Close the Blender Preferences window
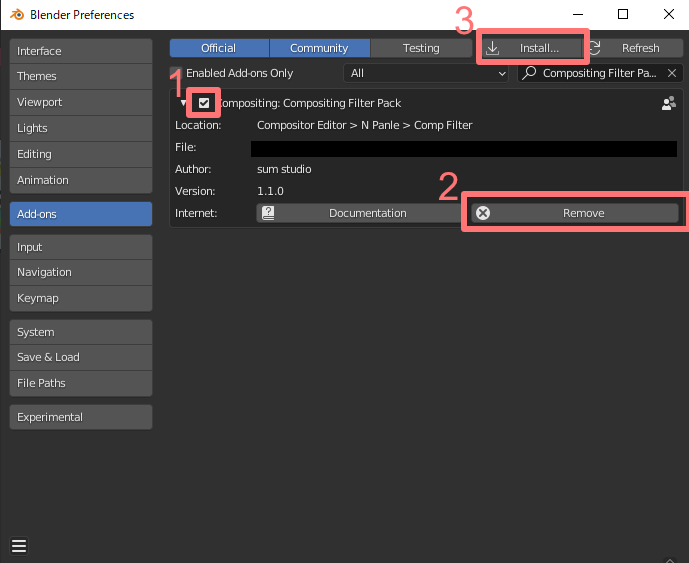689x563 pixels. 669,15
